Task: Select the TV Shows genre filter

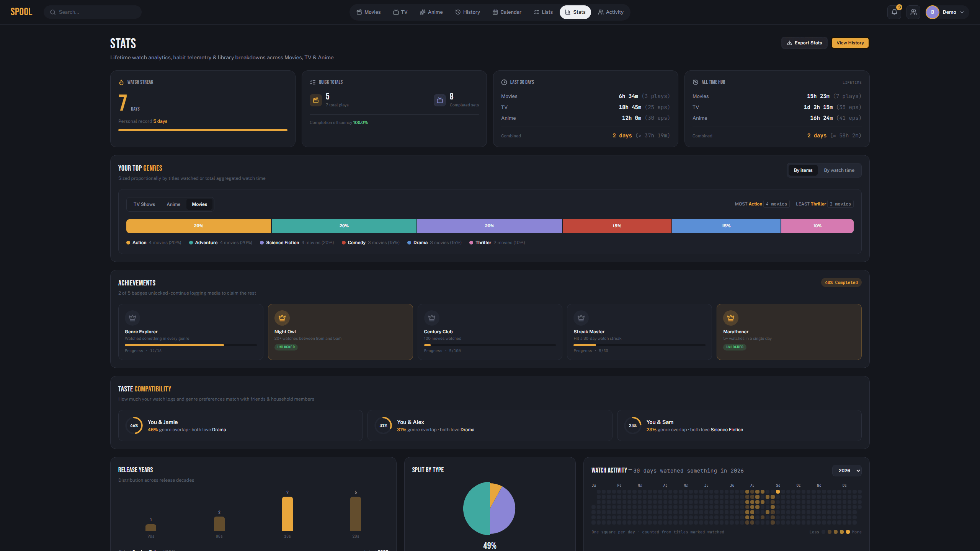Action: coord(144,204)
